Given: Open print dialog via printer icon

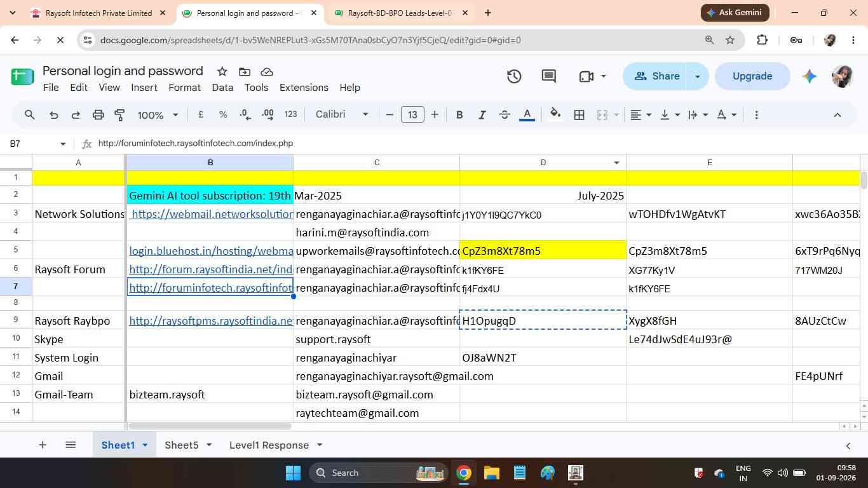Looking at the screenshot, I should [x=98, y=115].
